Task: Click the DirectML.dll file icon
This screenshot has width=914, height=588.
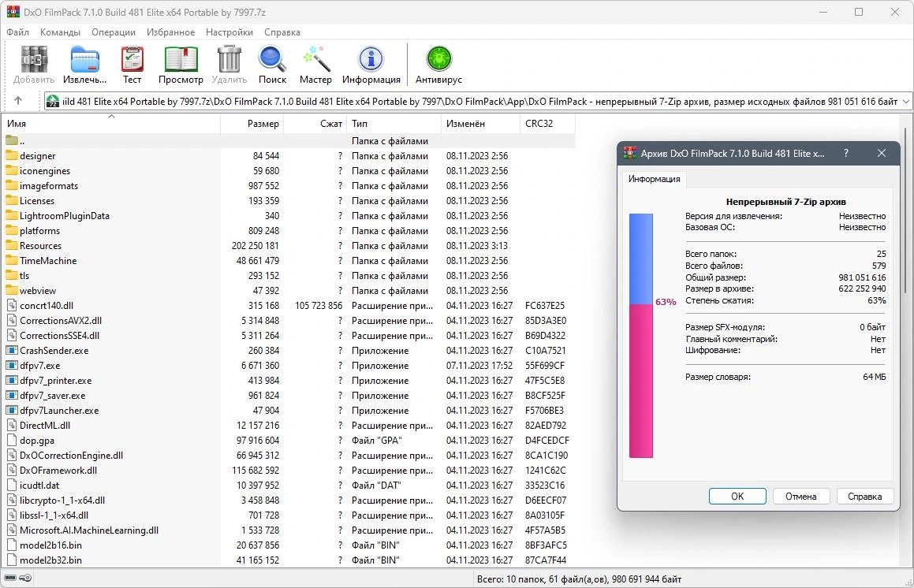Action: [12, 426]
